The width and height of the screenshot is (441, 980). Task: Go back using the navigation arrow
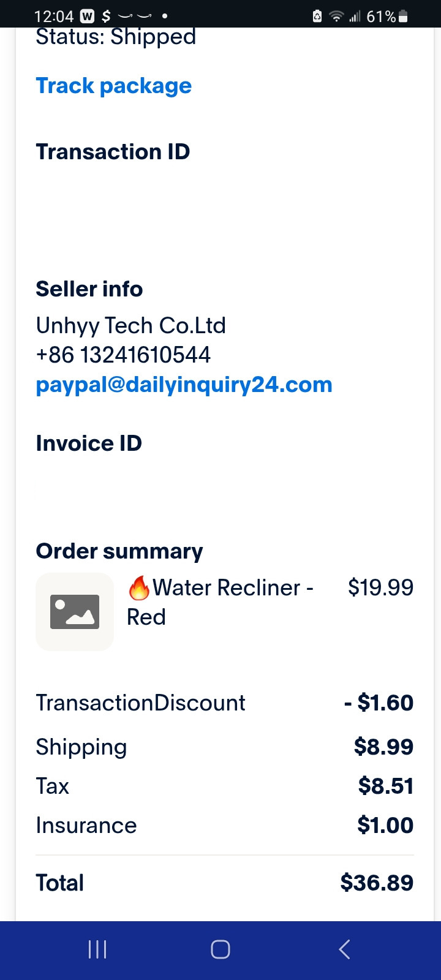344,949
